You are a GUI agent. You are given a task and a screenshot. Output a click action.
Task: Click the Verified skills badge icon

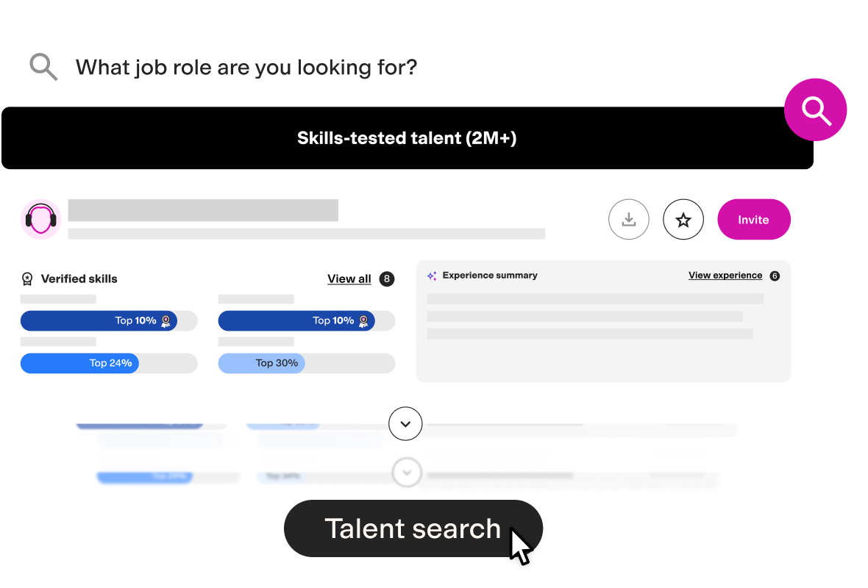click(27, 279)
